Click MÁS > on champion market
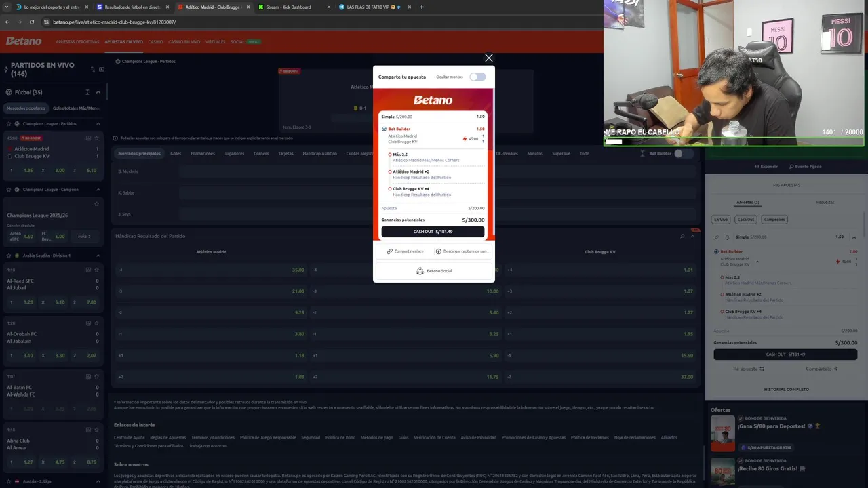This screenshot has height=488, width=868. [84, 237]
